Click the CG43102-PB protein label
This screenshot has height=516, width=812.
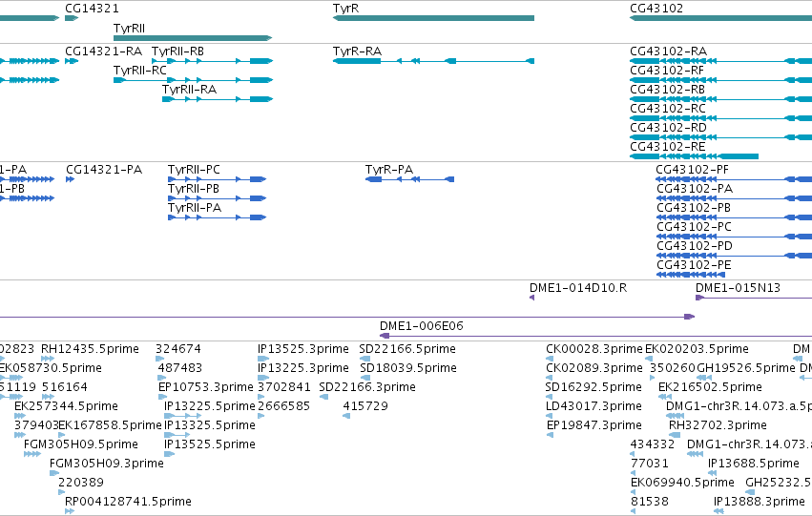pyautogui.click(x=694, y=208)
